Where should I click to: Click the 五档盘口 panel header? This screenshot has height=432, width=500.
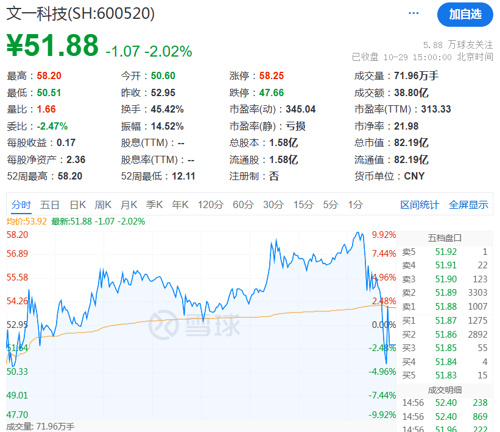pos(445,238)
